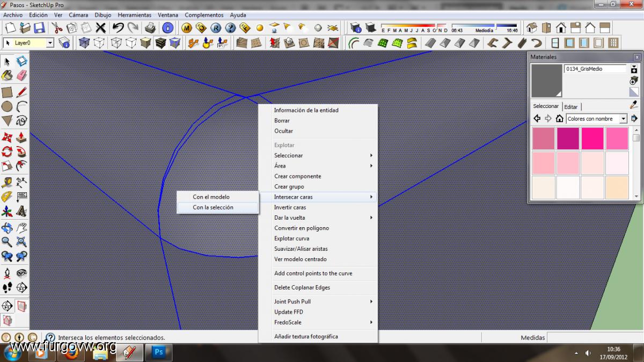Open the Colores con nombre library dropdown
The image size is (644, 362).
623,119
